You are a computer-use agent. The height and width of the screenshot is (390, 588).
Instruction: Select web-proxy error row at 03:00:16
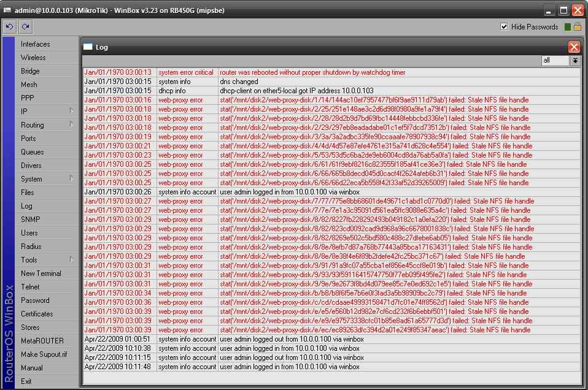click(331, 100)
